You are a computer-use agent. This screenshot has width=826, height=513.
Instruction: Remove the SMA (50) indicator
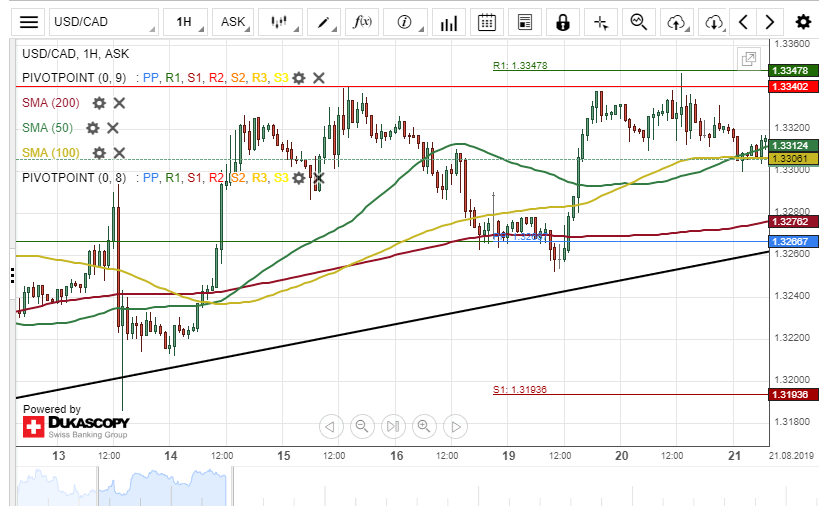pyautogui.click(x=113, y=128)
